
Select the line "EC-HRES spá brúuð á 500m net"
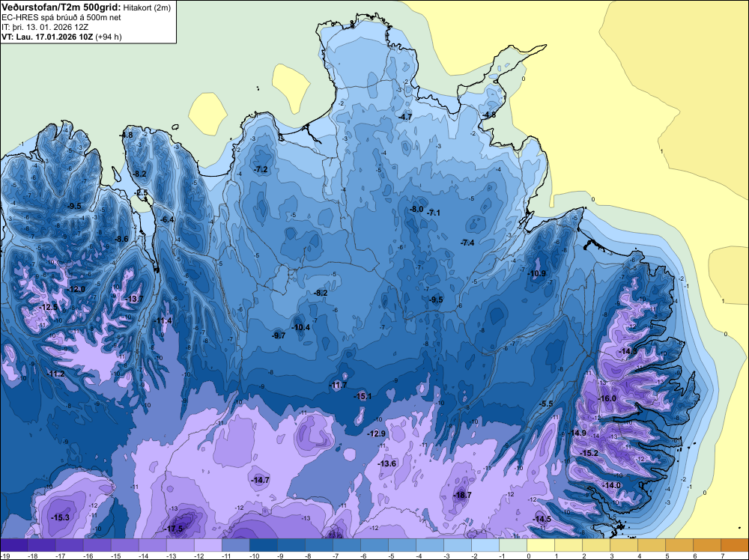[61, 18]
